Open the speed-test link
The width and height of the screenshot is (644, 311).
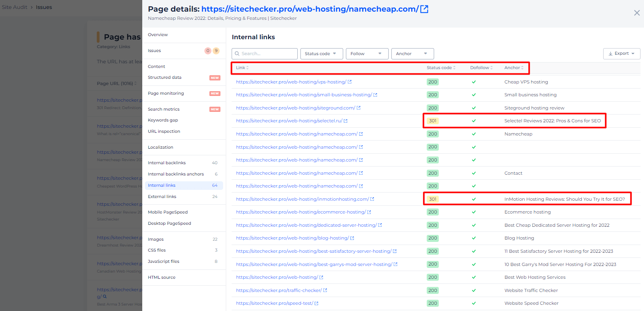click(x=274, y=303)
